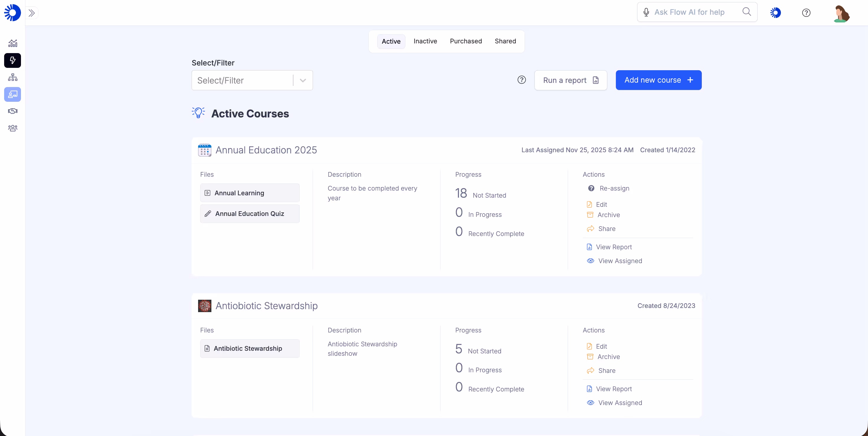The height and width of the screenshot is (436, 868).
Task: Click the help circle beside Run a report
Action: tap(522, 80)
